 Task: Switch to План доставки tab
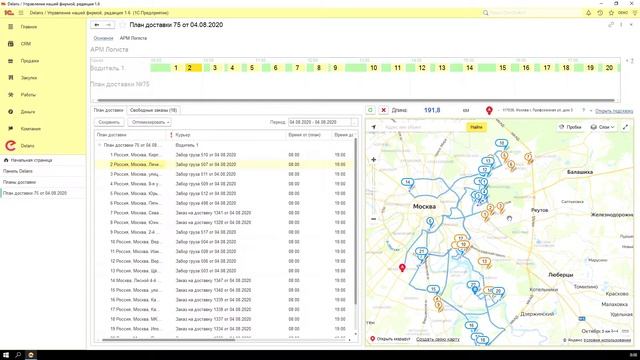(x=108, y=110)
